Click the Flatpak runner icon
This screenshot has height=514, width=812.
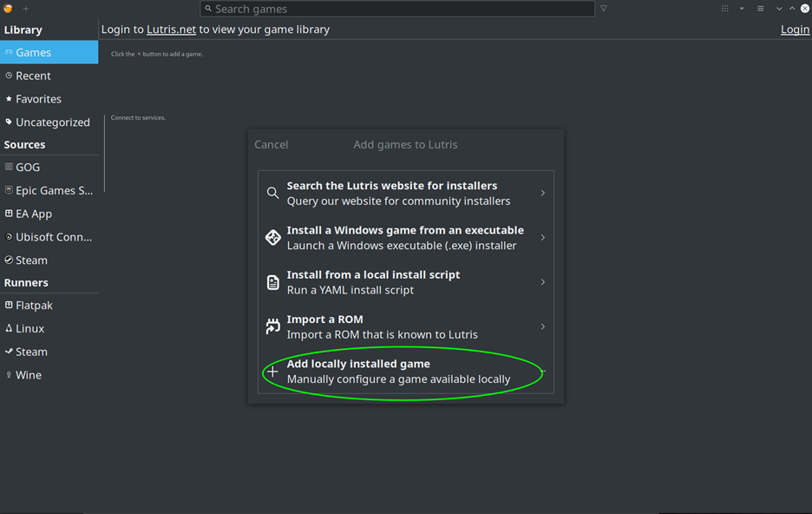pyautogui.click(x=9, y=306)
